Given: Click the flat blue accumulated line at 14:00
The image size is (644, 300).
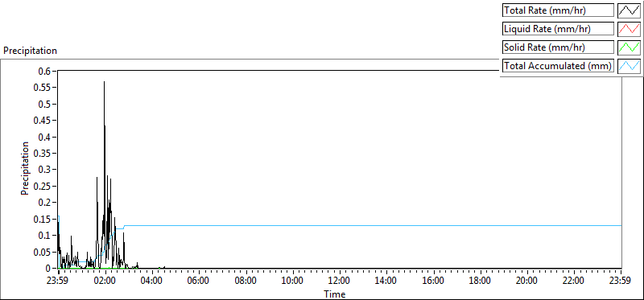Looking at the screenshot, I should 386,225.
